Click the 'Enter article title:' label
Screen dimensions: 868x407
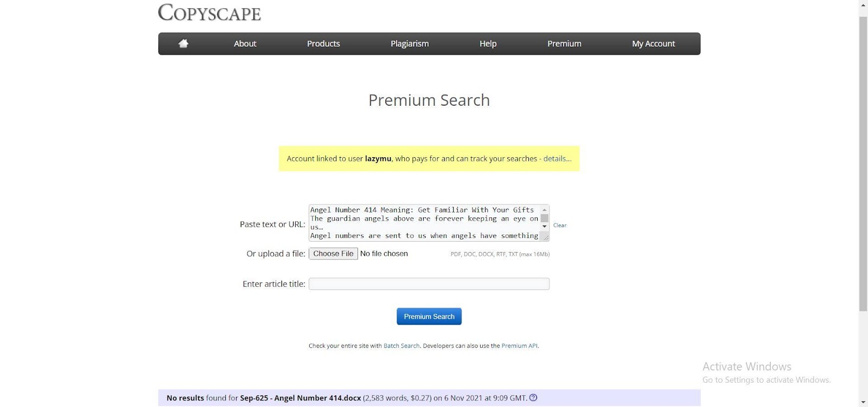(x=274, y=284)
